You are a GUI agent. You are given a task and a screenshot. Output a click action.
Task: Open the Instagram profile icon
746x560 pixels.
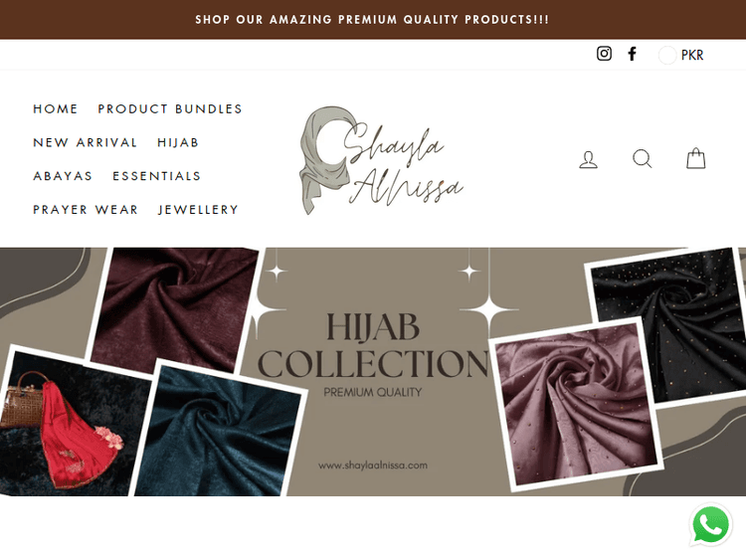(604, 54)
